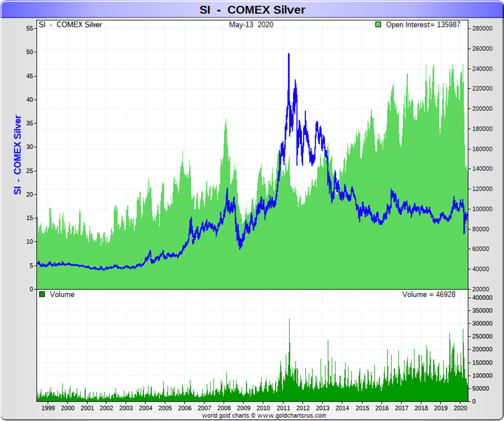The width and height of the screenshot is (504, 421).
Task: Click the 25 price tick on left axis
Action: [x=30, y=170]
